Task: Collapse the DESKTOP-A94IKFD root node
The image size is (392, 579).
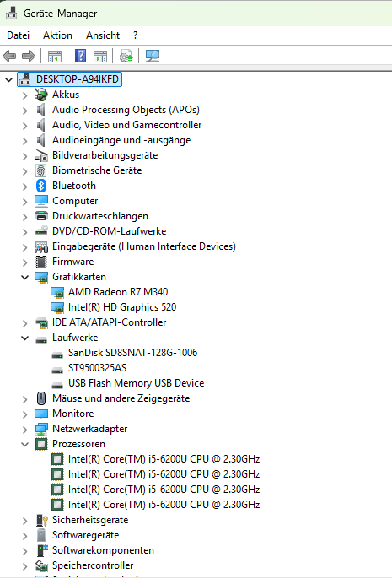Action: tap(8, 79)
